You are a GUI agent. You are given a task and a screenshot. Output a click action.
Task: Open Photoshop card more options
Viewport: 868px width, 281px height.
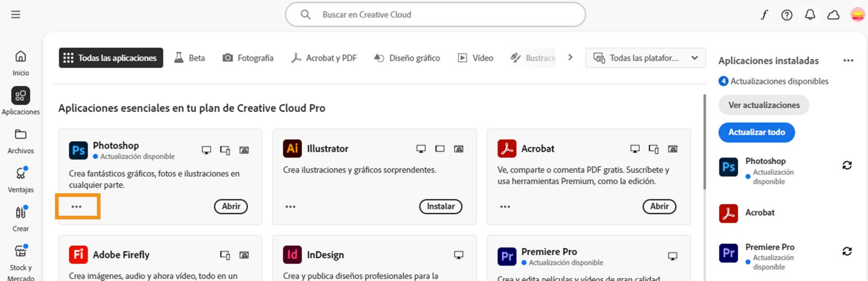(76, 206)
